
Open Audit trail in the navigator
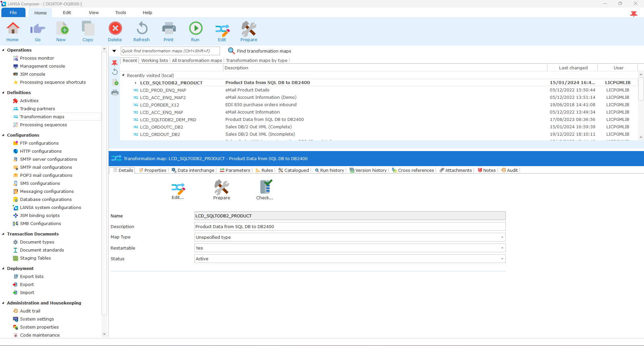click(30, 311)
